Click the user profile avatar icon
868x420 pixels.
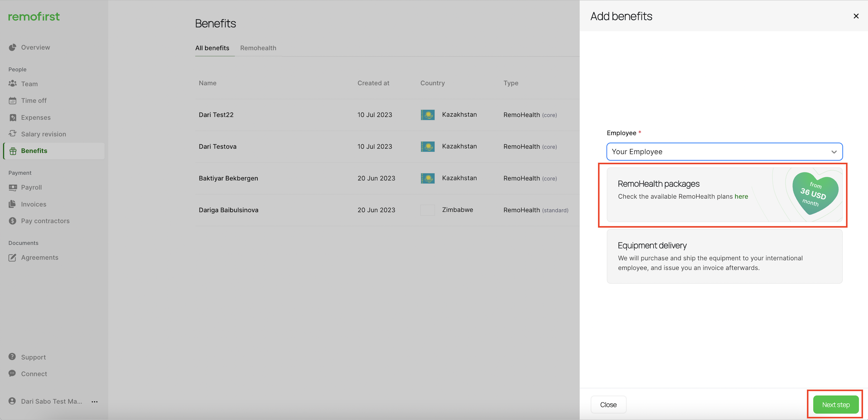tap(12, 401)
